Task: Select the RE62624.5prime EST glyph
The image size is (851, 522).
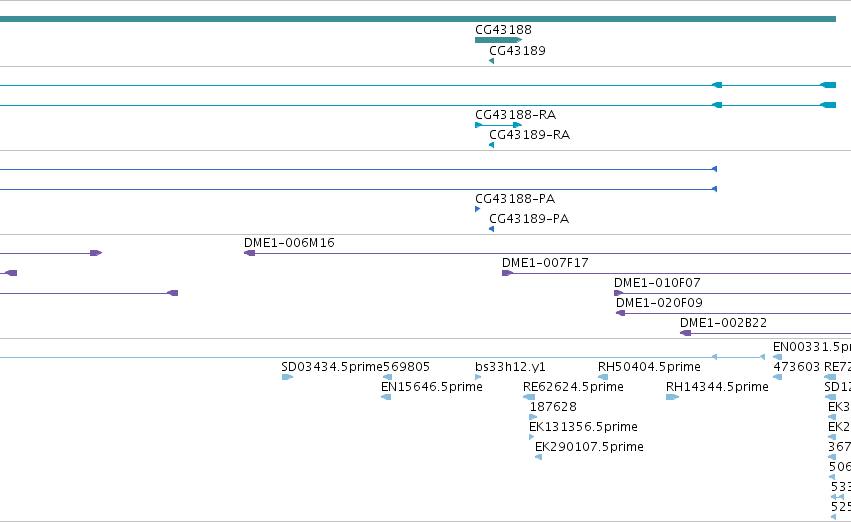Action: click(x=529, y=397)
